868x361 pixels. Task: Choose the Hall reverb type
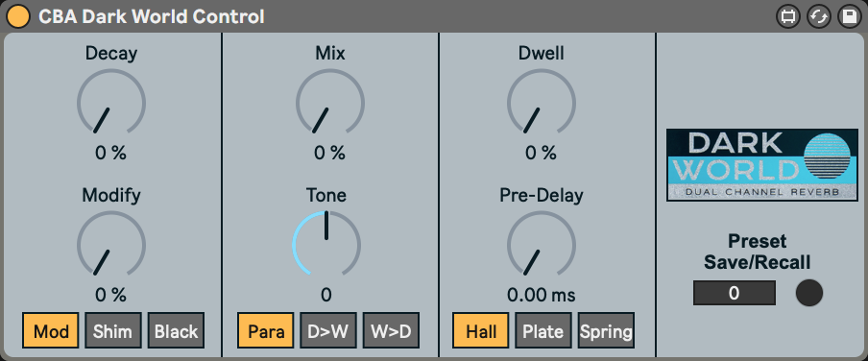point(481,331)
